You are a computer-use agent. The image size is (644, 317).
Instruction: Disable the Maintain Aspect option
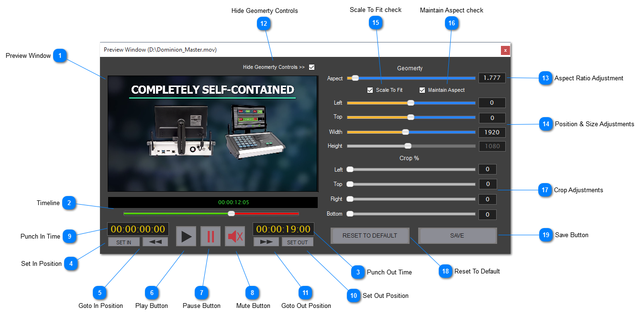[x=422, y=89]
